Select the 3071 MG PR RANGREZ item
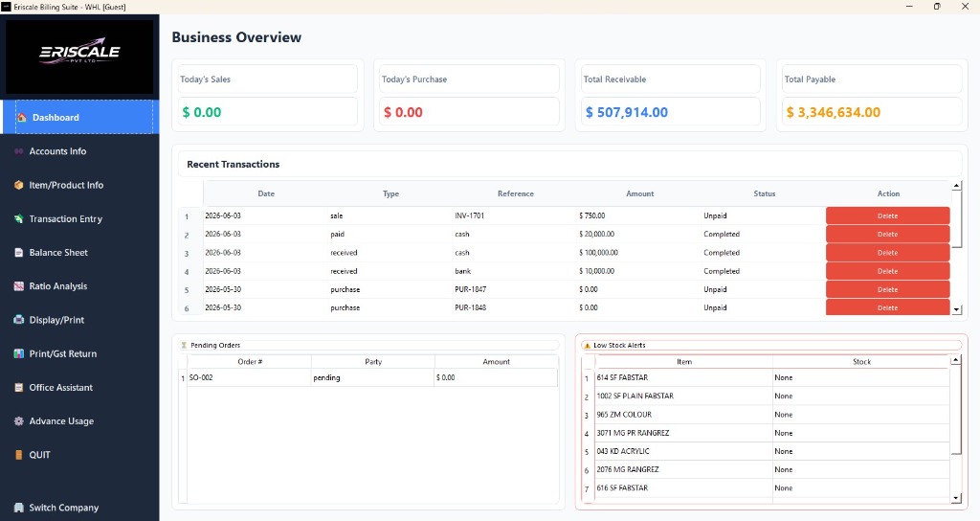 coord(684,433)
